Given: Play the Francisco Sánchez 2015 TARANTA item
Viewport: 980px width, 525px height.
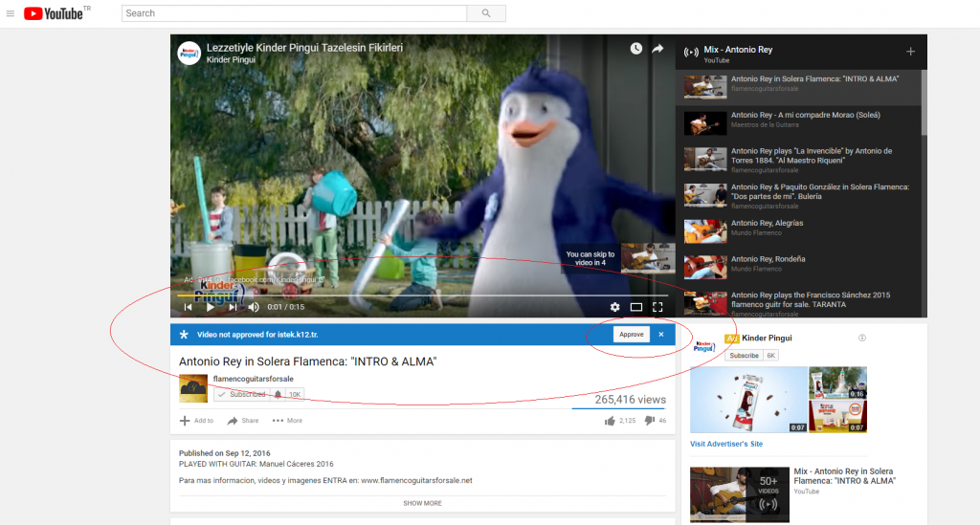Looking at the screenshot, I should (x=799, y=302).
